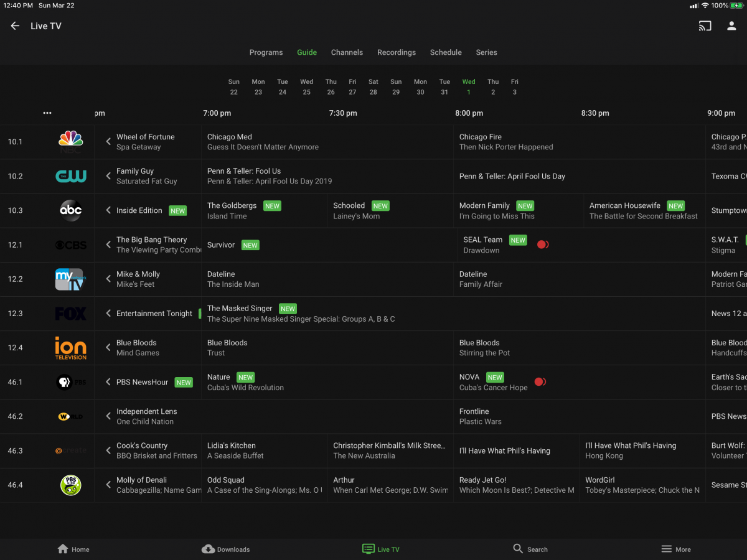The image size is (747, 560).
Task: Switch to the Channels tab
Action: coord(347,52)
